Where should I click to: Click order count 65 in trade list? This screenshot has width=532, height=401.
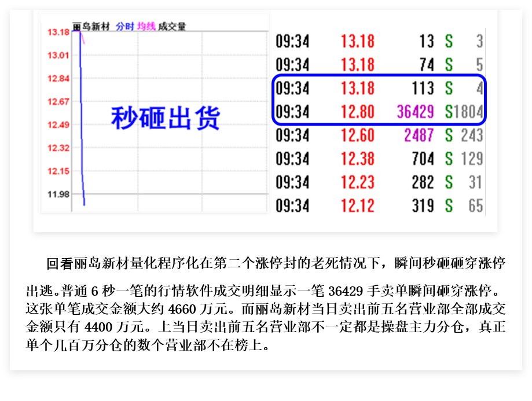(476, 205)
